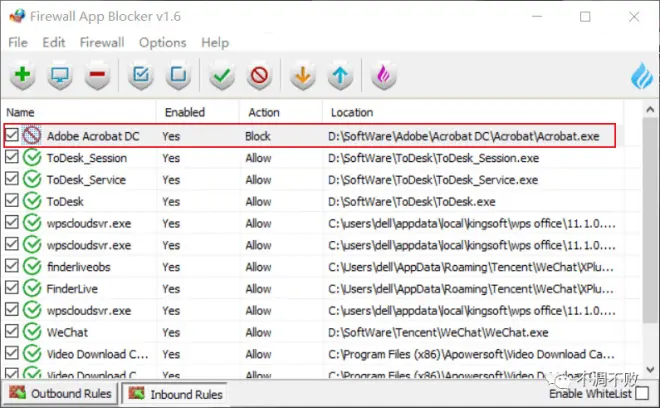Screen dimensions: 660x408
Task: Open the File menu
Action: tap(18, 43)
